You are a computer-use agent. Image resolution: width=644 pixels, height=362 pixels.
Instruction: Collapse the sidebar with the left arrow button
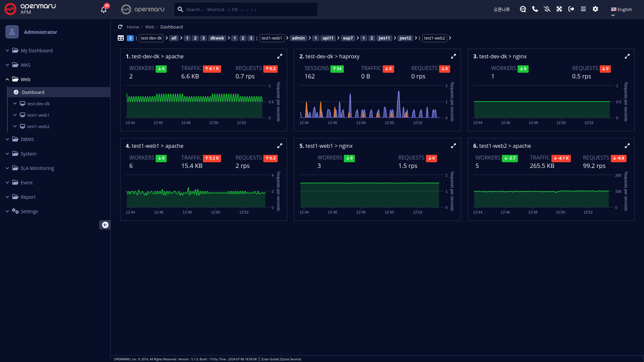(x=105, y=225)
